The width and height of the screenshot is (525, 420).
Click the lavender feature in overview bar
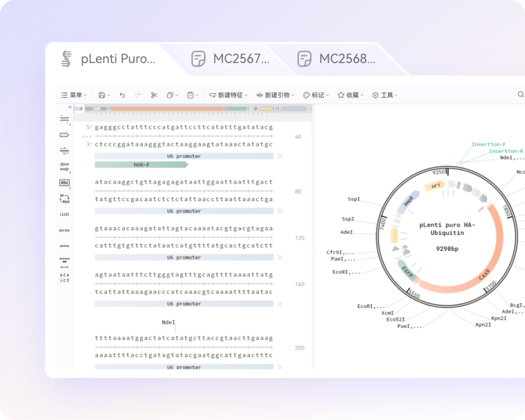pos(295,109)
